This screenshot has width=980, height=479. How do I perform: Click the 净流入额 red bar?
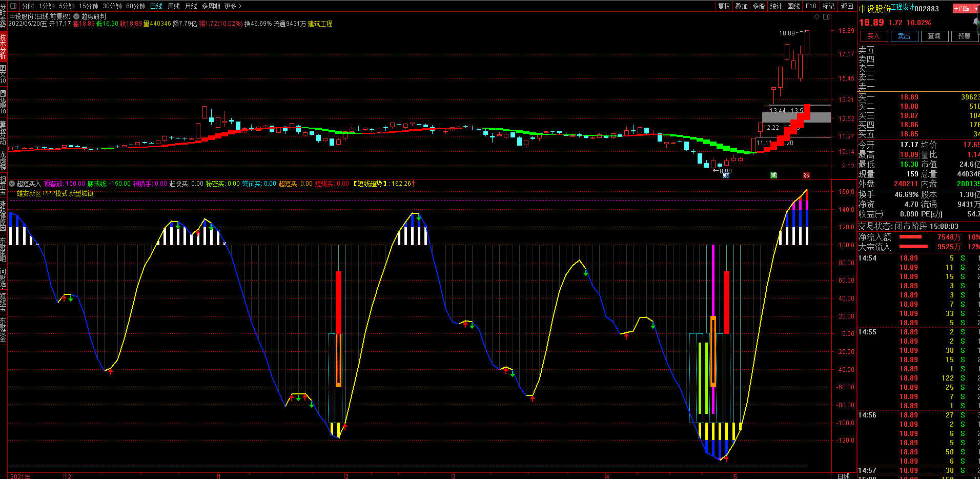point(910,237)
